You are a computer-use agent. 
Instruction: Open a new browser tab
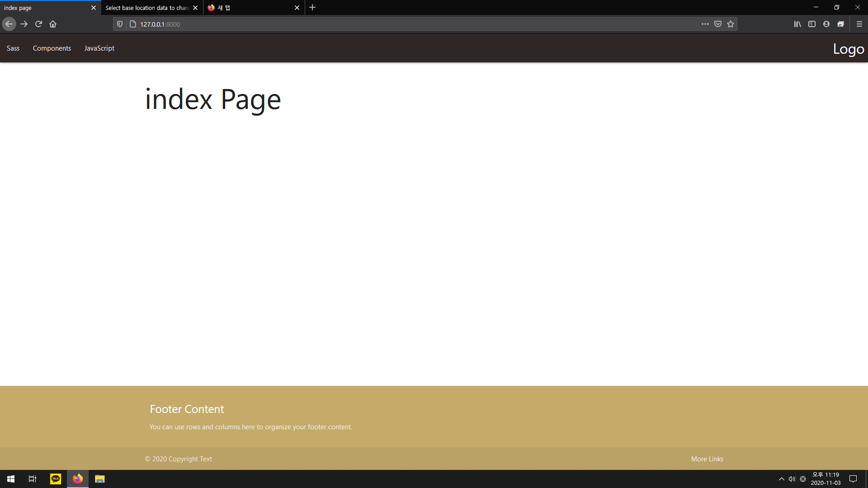312,8
